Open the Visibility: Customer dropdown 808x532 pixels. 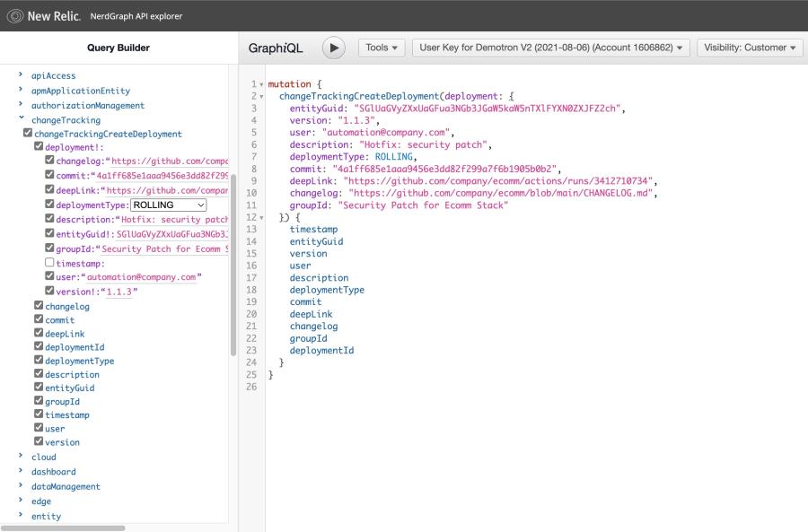tap(750, 48)
